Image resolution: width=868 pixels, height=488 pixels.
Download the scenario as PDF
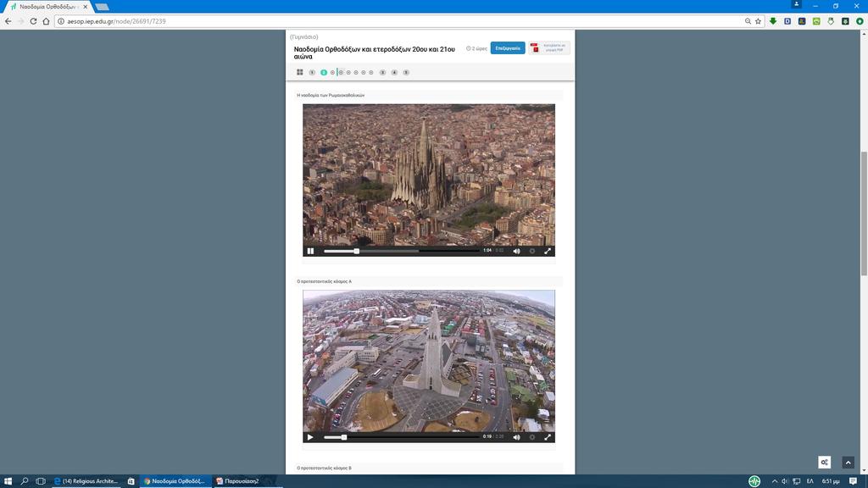548,48
